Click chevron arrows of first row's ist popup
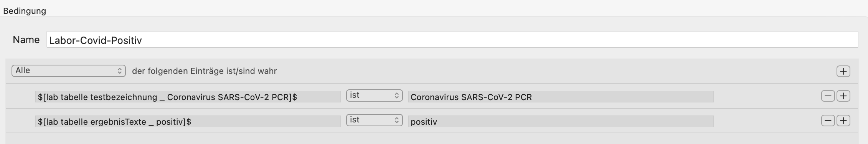Screen dimensions: 868x144 pos(397,95)
